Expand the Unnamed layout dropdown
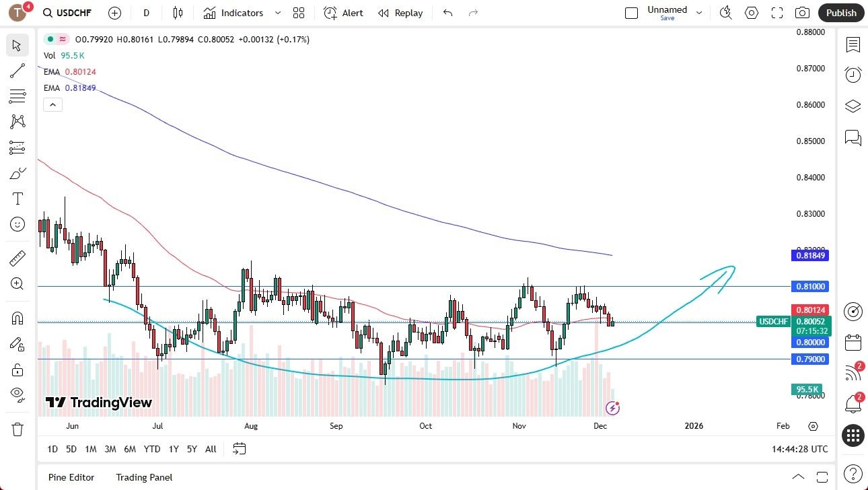The image size is (868, 490). [x=698, y=12]
